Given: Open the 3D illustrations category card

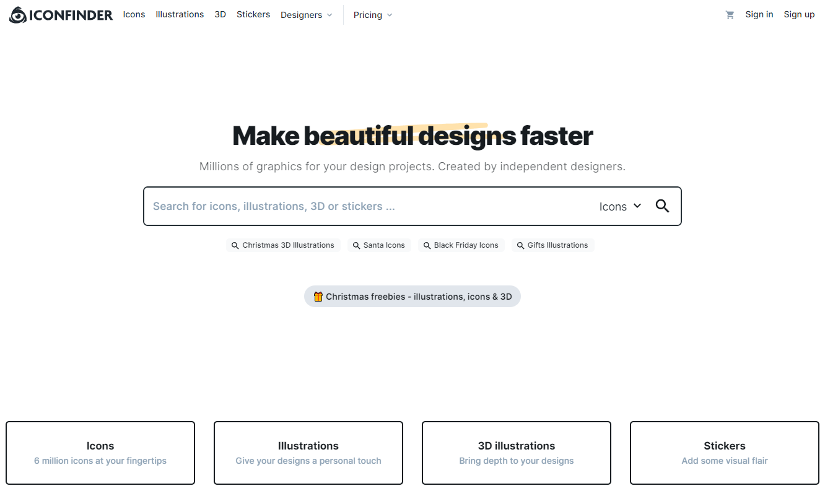Looking at the screenshot, I should tap(517, 453).
